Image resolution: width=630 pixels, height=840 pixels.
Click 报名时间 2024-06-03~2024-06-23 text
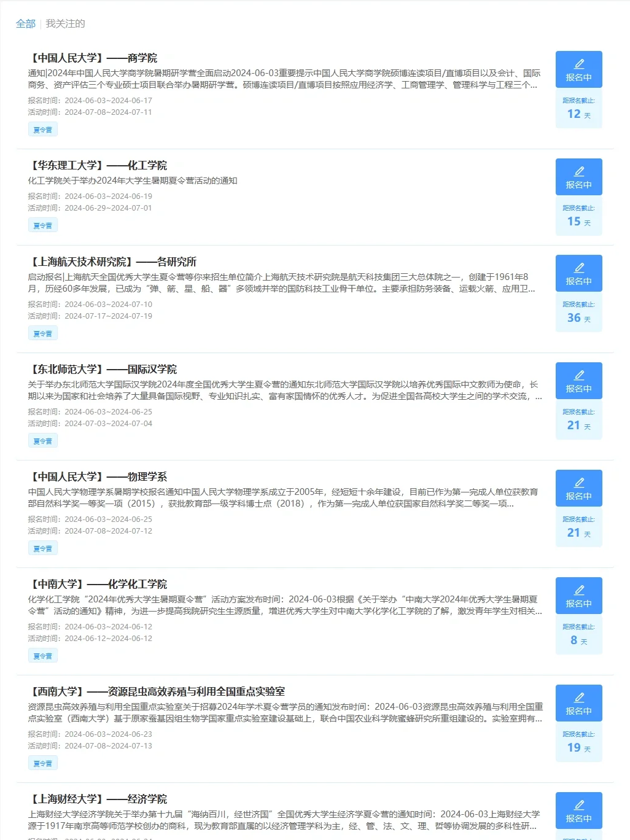click(x=90, y=734)
